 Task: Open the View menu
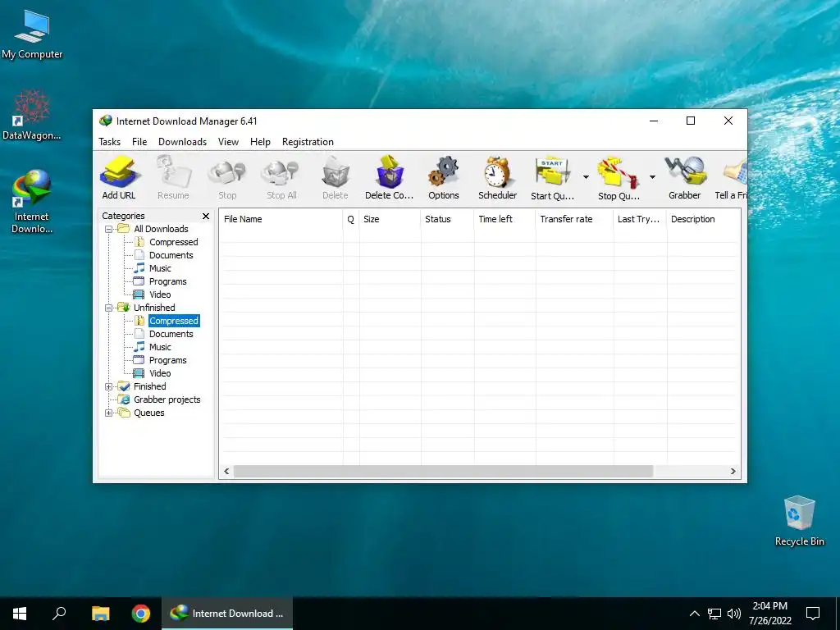point(228,142)
